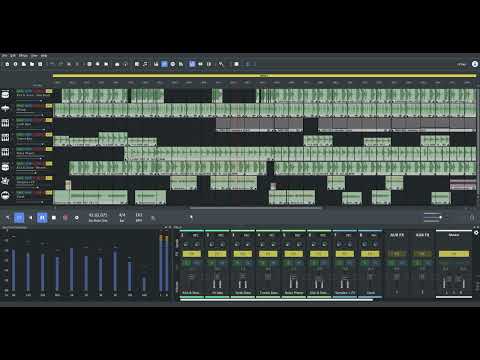The height and width of the screenshot is (360, 480).
Task: Click the fourth (folder) icon in the top toolbar
Action: 32,64
